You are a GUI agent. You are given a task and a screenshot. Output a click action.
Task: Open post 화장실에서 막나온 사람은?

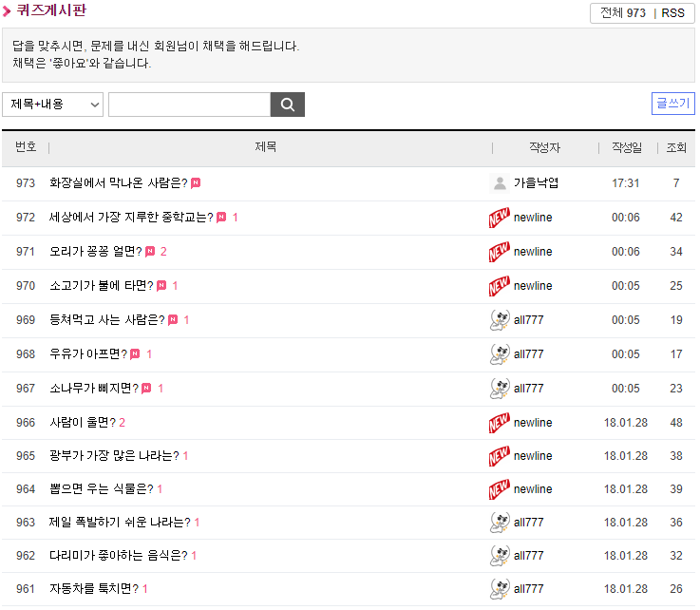118,183
